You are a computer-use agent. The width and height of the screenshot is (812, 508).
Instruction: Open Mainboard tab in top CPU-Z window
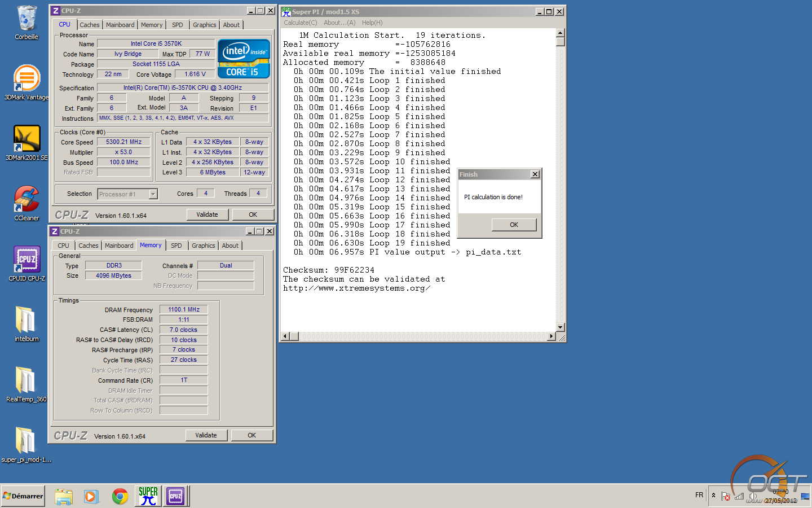coord(120,25)
